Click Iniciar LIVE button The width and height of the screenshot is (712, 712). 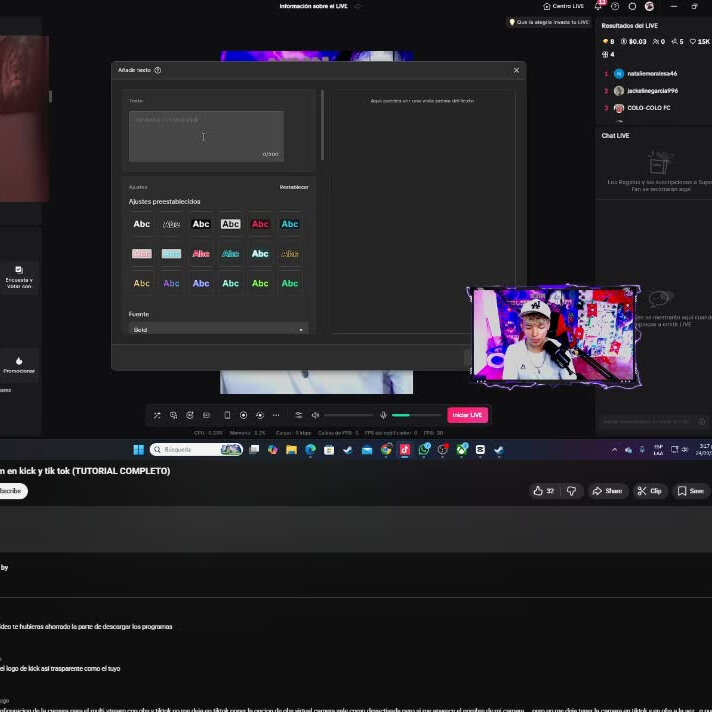click(x=467, y=415)
